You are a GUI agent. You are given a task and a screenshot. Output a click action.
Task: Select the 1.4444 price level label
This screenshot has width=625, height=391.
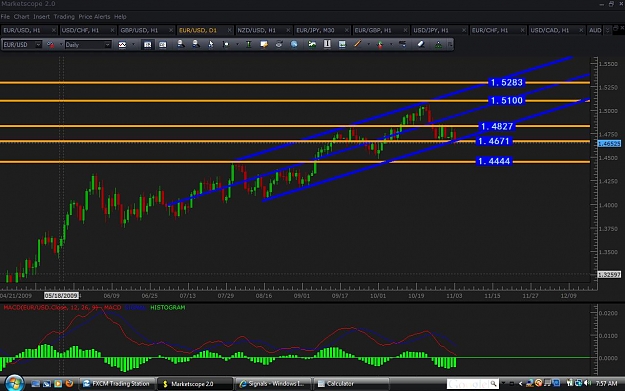(x=493, y=161)
